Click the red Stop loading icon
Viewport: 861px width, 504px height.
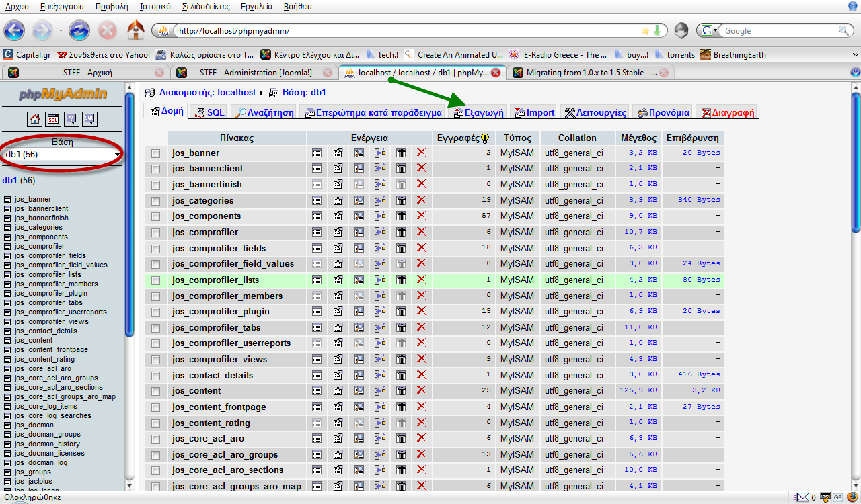[x=108, y=30]
